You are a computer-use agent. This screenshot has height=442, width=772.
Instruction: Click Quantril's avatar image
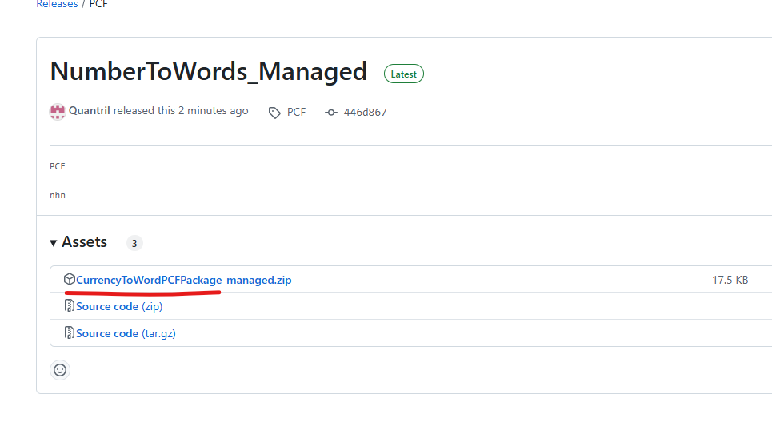click(57, 111)
